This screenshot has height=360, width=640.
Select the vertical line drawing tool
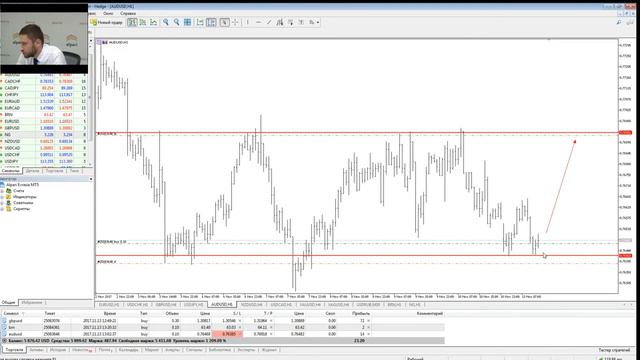point(247,22)
